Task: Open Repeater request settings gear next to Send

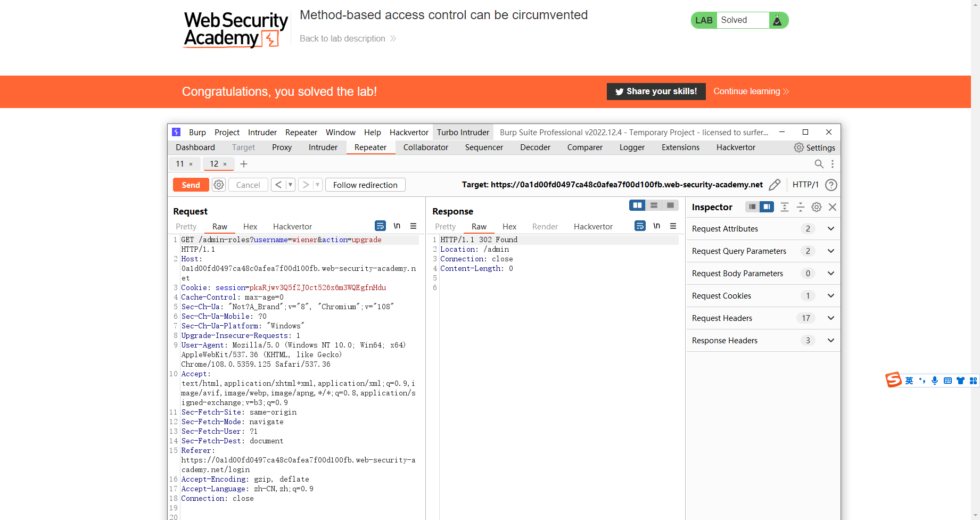Action: (x=219, y=185)
